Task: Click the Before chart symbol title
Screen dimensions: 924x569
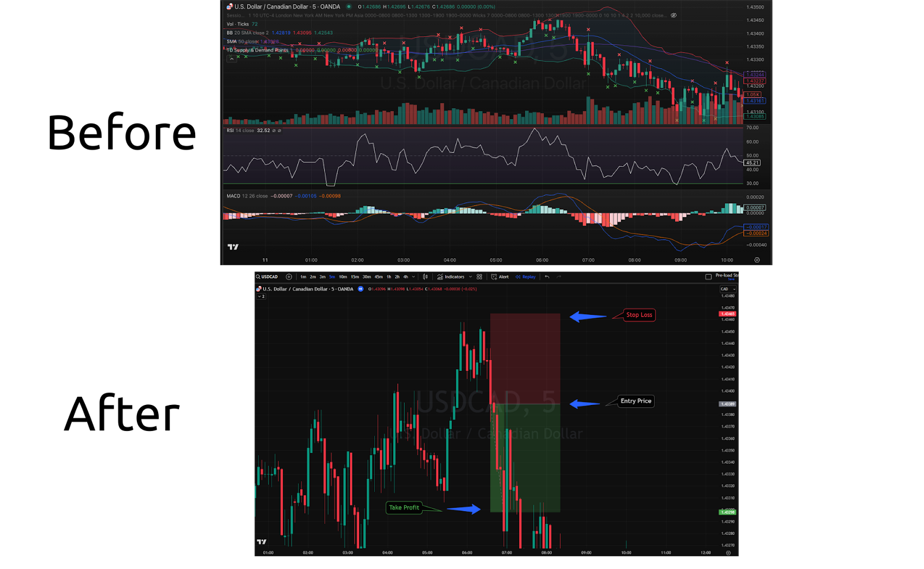Action: (x=287, y=7)
